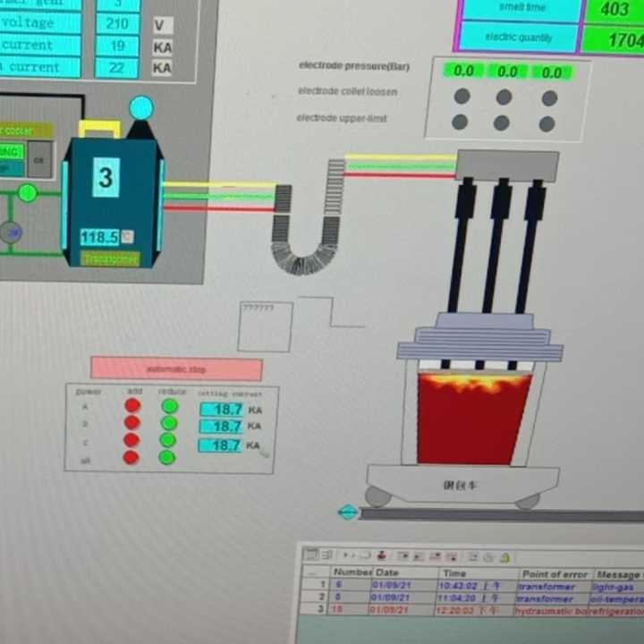Click leftmost electrode collet loosen indicator
The width and height of the screenshot is (644, 644).
(x=462, y=96)
